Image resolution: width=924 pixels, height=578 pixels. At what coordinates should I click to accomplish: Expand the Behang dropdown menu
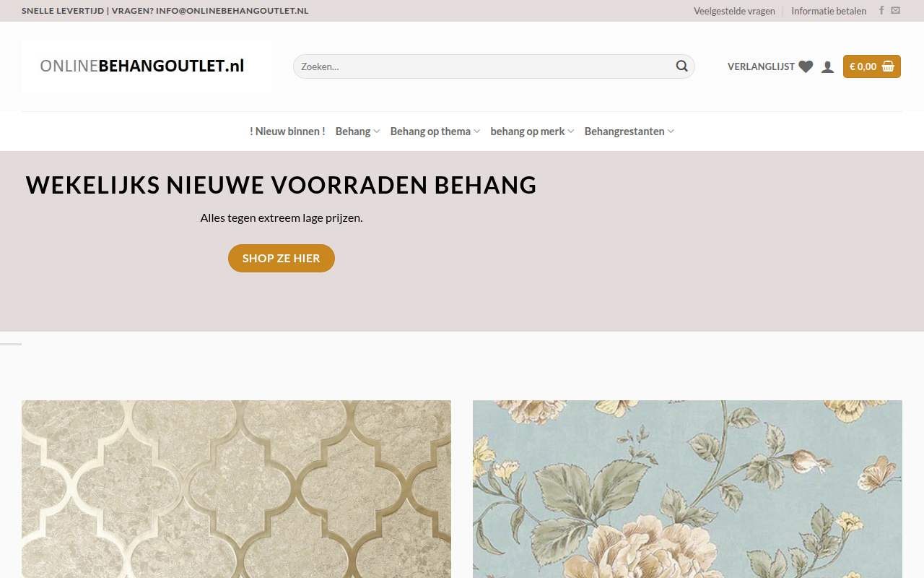[x=357, y=131]
